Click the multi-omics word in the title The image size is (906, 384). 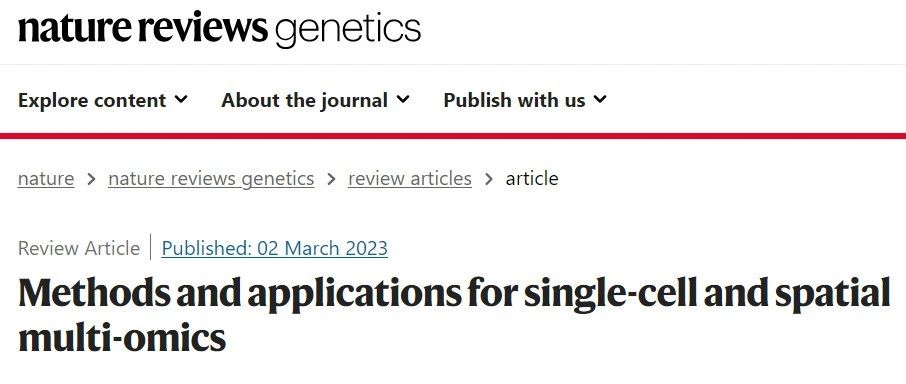[122, 337]
